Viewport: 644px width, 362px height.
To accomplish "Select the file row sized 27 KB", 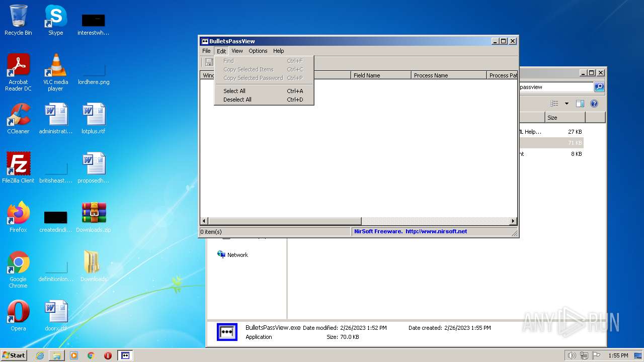I will click(551, 132).
